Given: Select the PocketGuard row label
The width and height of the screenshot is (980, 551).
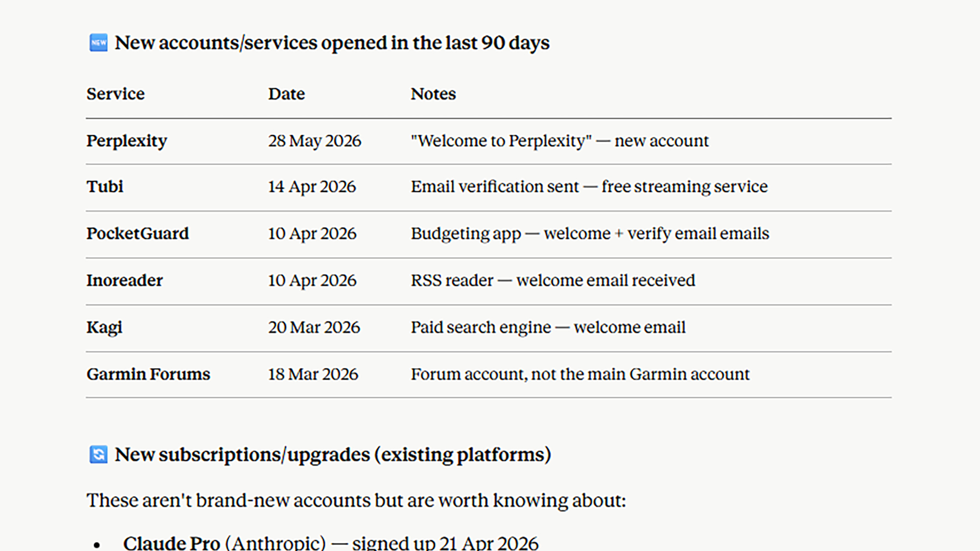Looking at the screenshot, I should [138, 234].
